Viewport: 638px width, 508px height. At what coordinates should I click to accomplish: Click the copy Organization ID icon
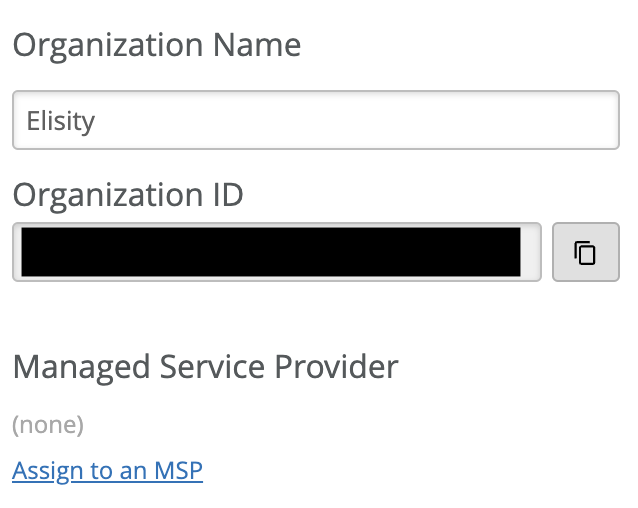click(585, 252)
